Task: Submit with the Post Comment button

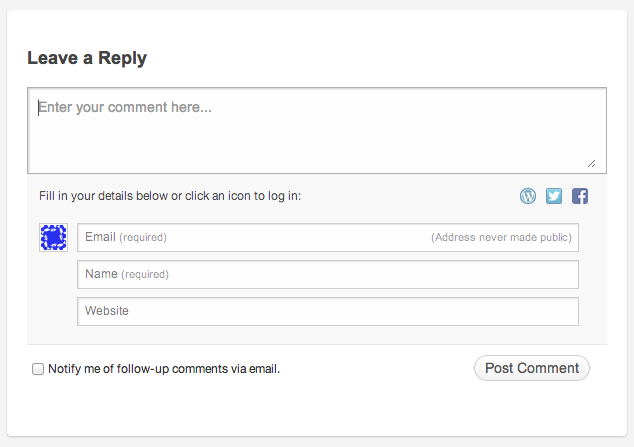Action: point(532,368)
